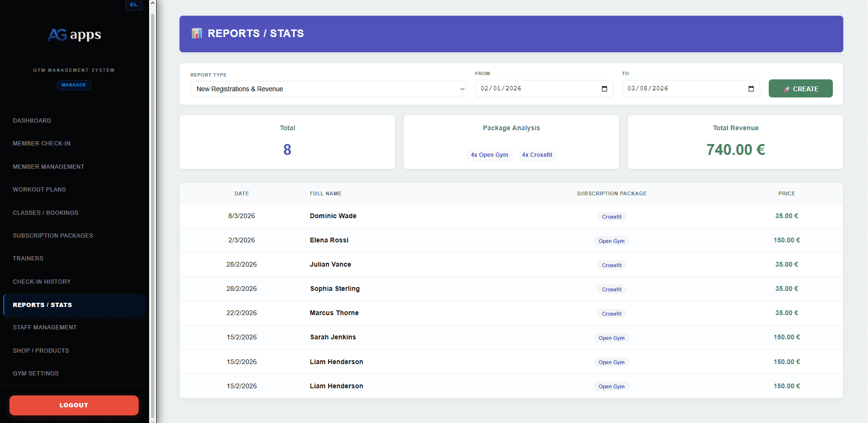Screen dimensions: 868x423
Task: Open Member Management section
Action: coord(48,167)
